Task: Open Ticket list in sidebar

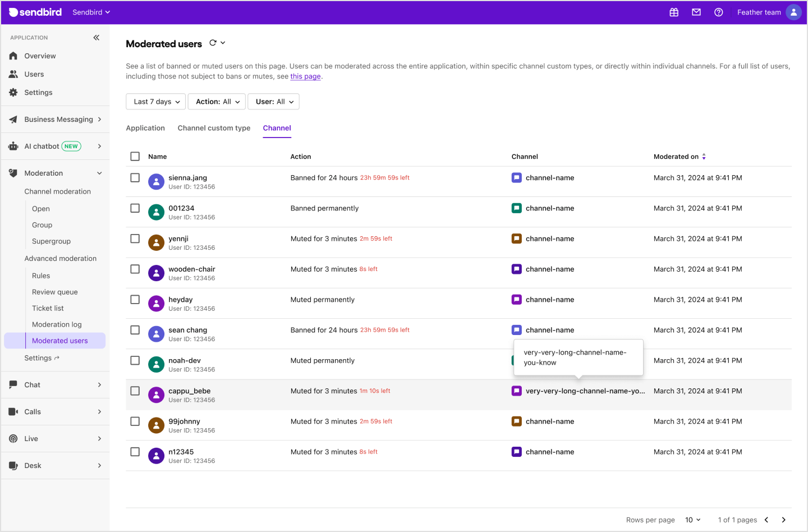Action: pyautogui.click(x=48, y=308)
